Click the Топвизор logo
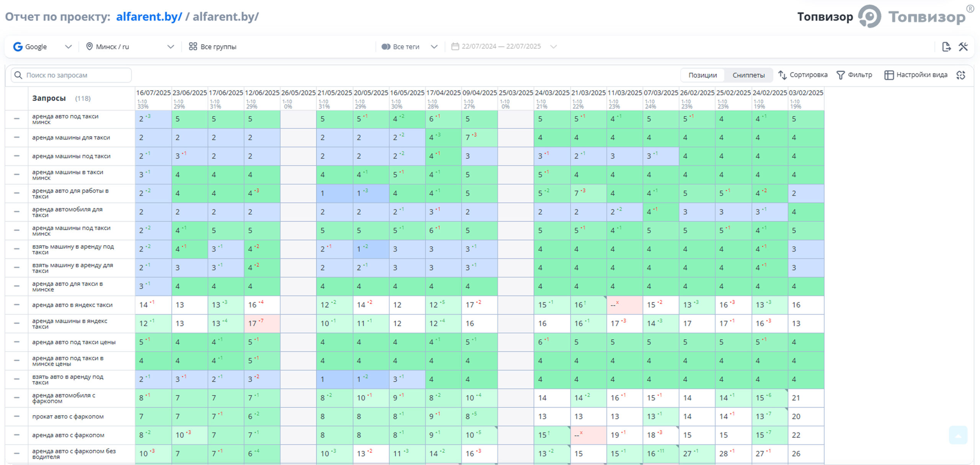Screen dimensions: 980x465 click(x=870, y=16)
